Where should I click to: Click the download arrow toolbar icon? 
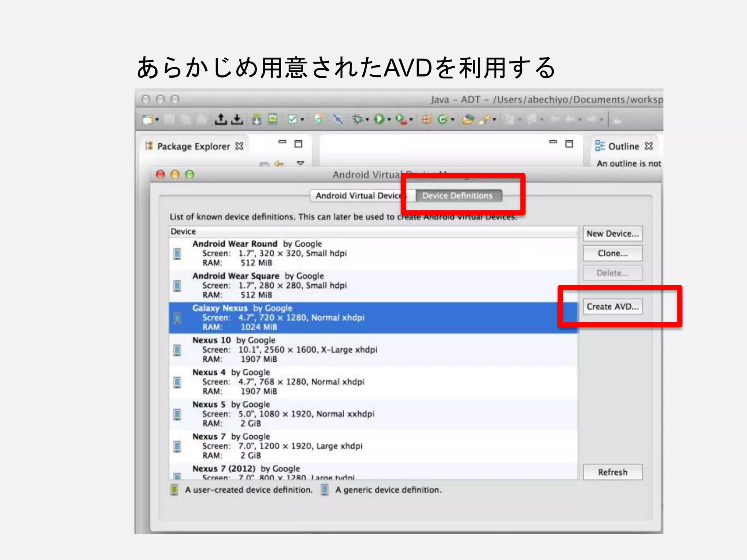pyautogui.click(x=237, y=119)
